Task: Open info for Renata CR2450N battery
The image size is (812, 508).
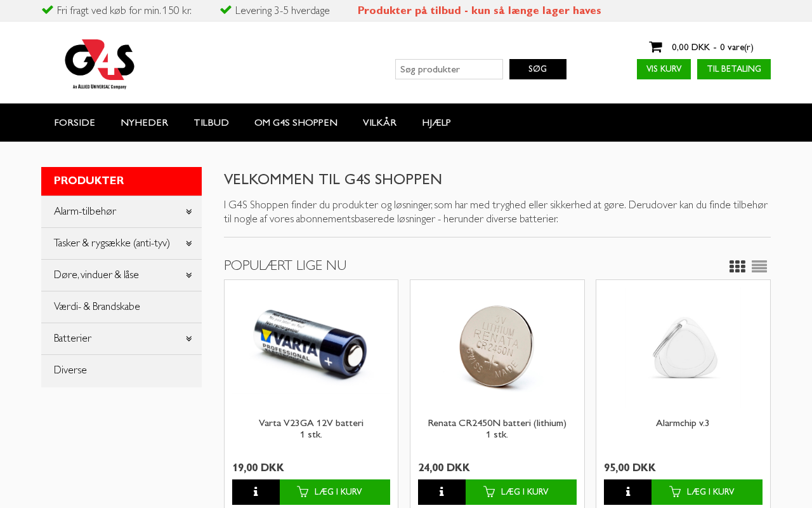Action: (442, 492)
